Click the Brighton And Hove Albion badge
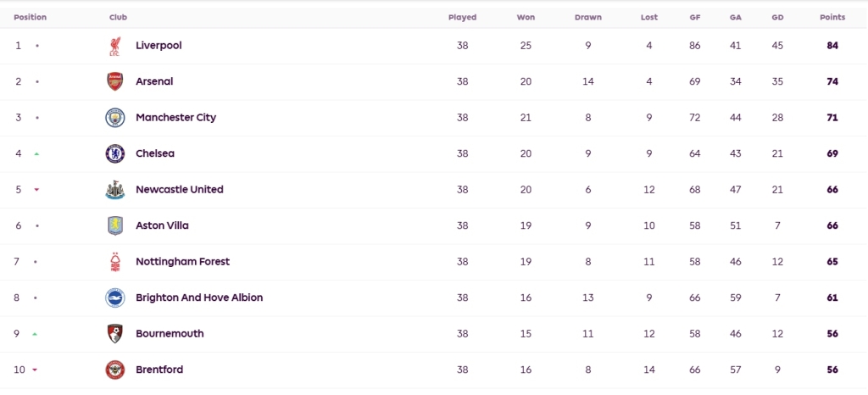868x395 pixels. 115,298
